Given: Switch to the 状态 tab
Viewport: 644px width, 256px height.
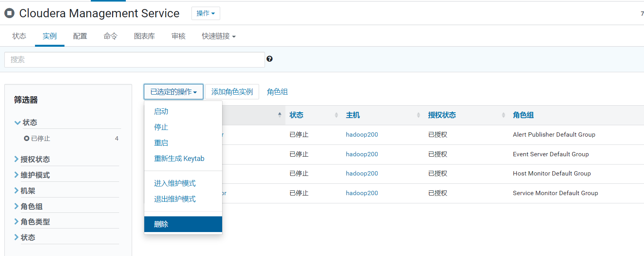Looking at the screenshot, I should pyautogui.click(x=19, y=36).
